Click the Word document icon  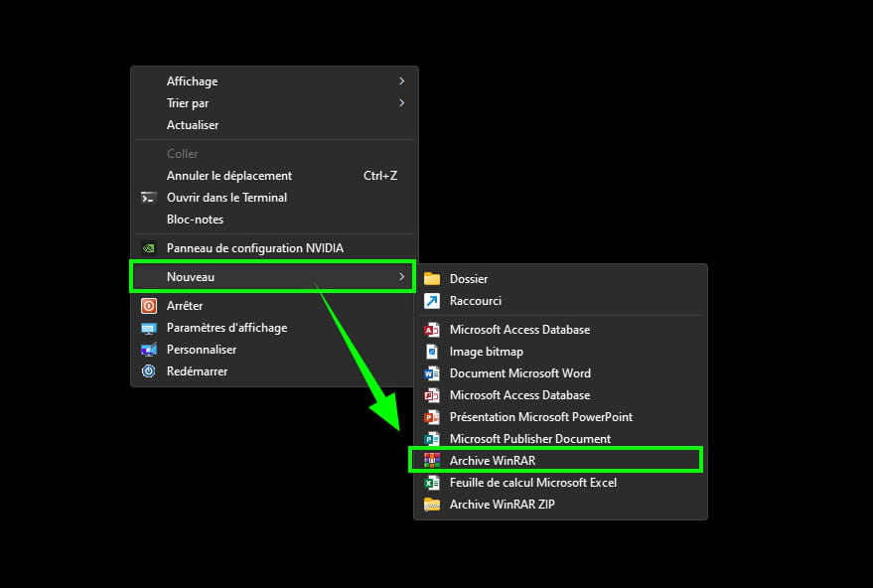tap(432, 373)
